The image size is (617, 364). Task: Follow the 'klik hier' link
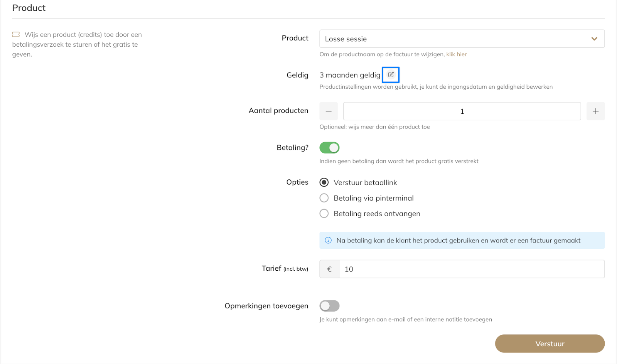[x=456, y=54]
